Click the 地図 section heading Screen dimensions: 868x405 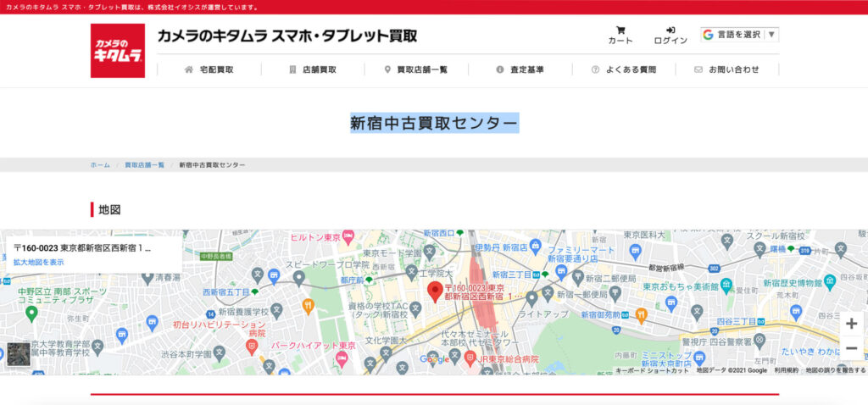(109, 209)
